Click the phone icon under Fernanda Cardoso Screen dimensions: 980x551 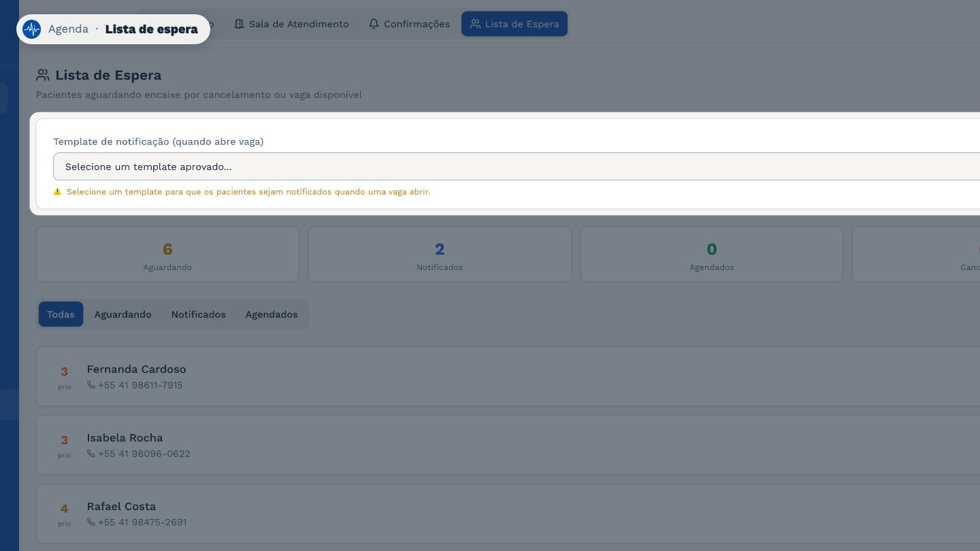click(91, 385)
